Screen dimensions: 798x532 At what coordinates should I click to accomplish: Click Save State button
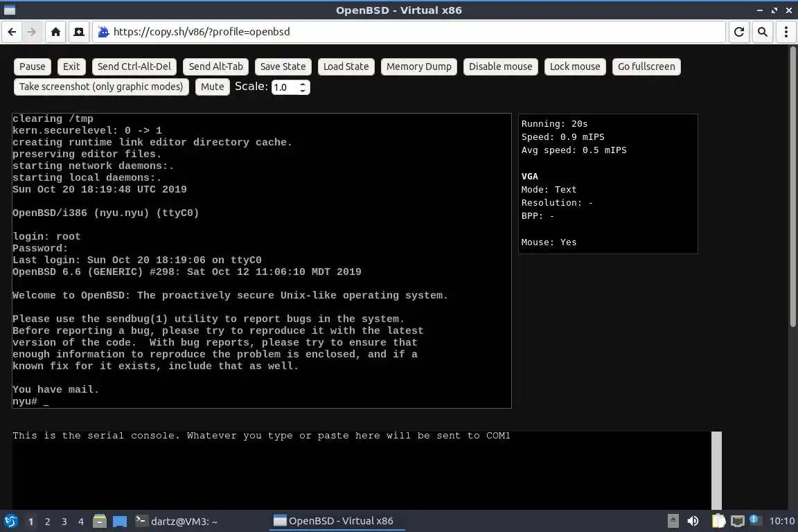click(x=283, y=66)
